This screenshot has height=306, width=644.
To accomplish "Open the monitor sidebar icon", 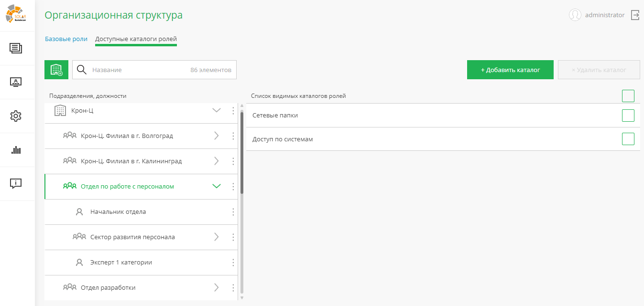I will (16, 82).
